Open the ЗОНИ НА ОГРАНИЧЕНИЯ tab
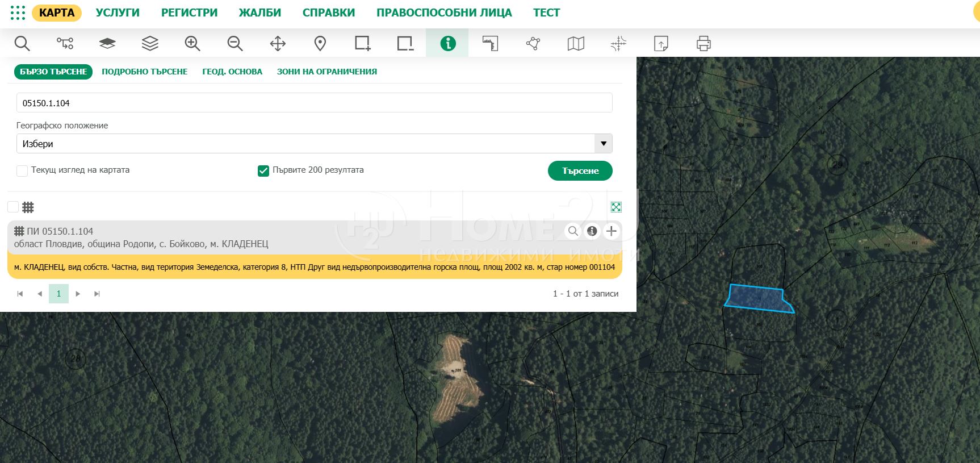980x463 pixels. (326, 72)
